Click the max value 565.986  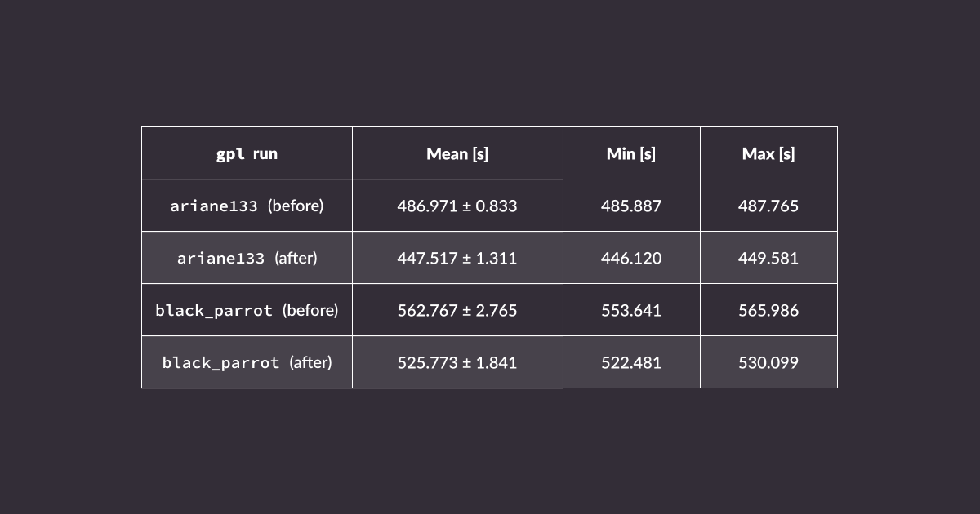(768, 310)
